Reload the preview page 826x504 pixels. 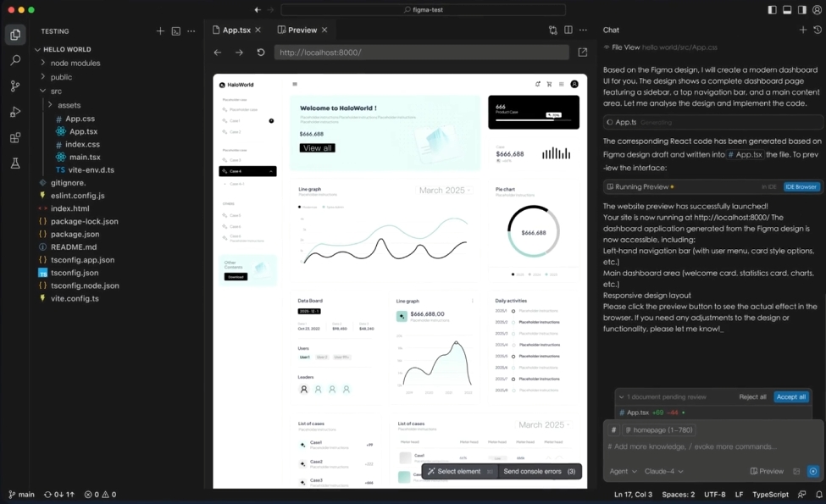(261, 53)
